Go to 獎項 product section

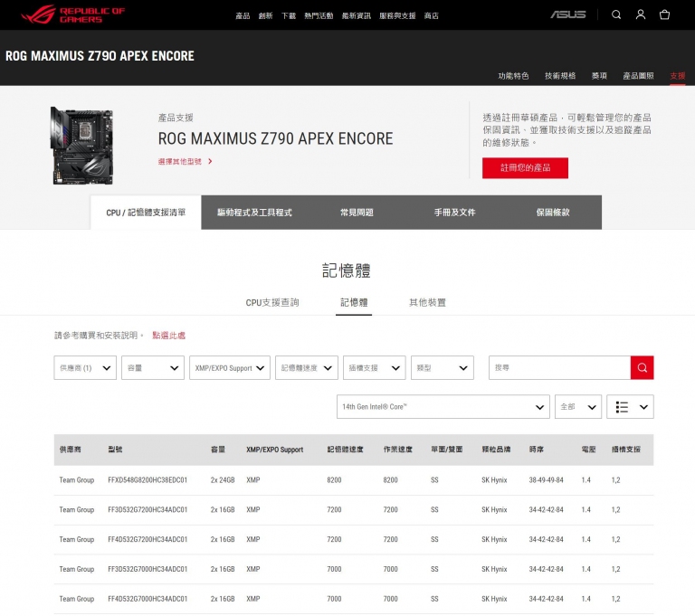pyautogui.click(x=599, y=76)
